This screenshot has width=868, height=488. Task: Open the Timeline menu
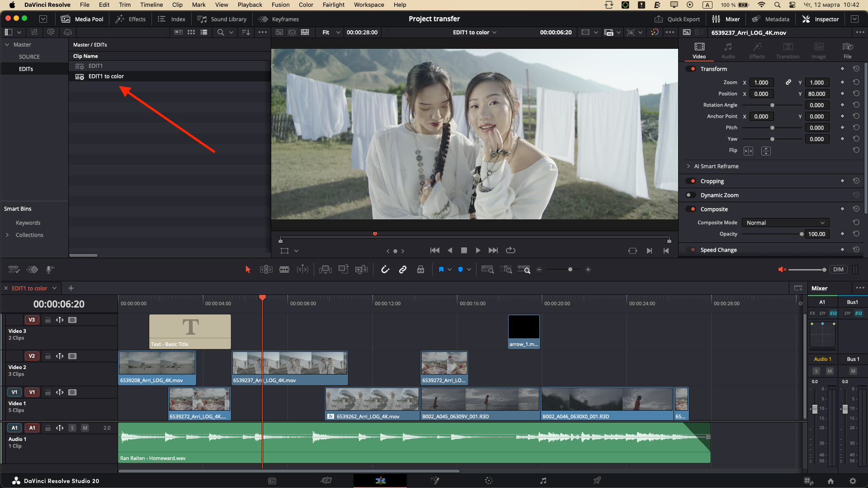(x=151, y=5)
